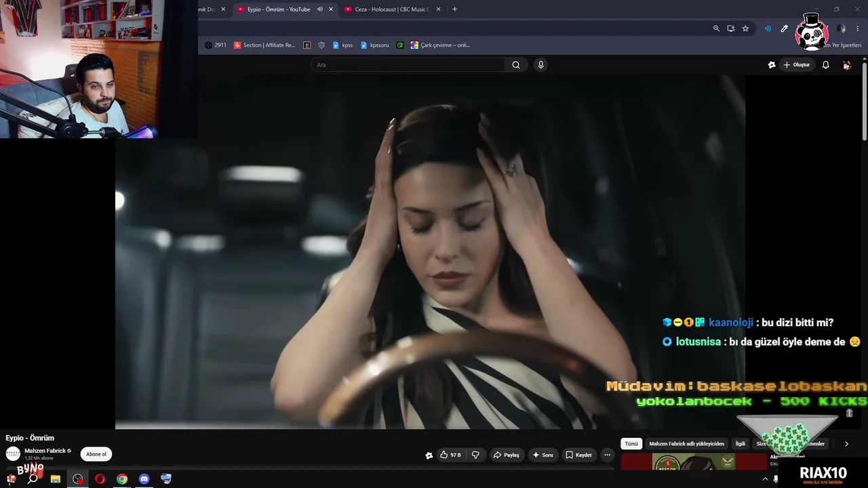Click the install/cast screen icon in address bar
The height and width of the screenshot is (488, 868).
(731, 28)
